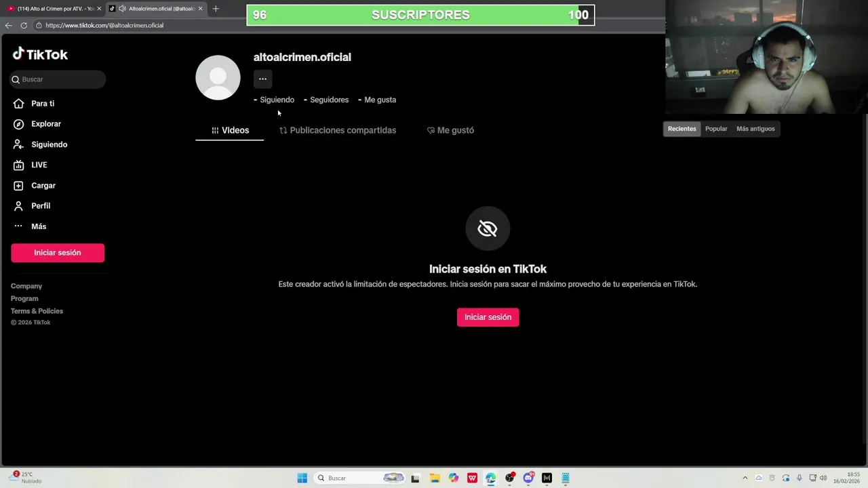Click the profile avatar picture
Image resolution: width=868 pixels, height=488 pixels.
click(218, 77)
